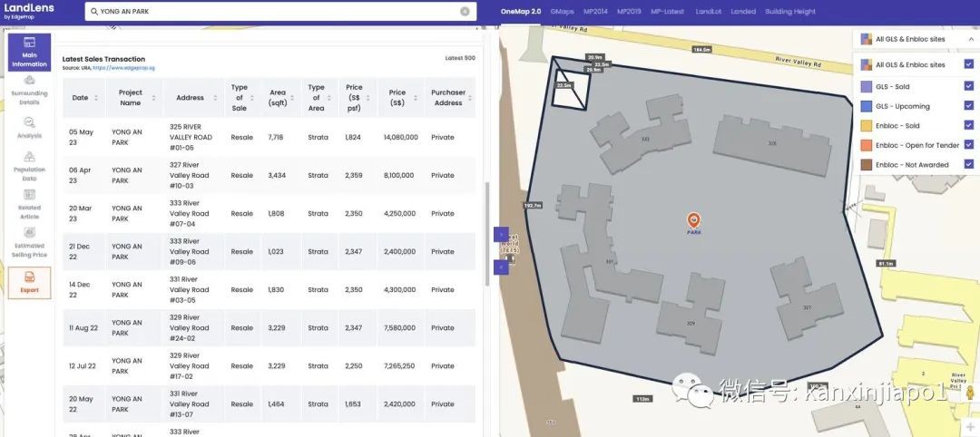Image resolution: width=980 pixels, height=437 pixels.
Task: Click the orange location pin on map
Action: pyautogui.click(x=693, y=219)
